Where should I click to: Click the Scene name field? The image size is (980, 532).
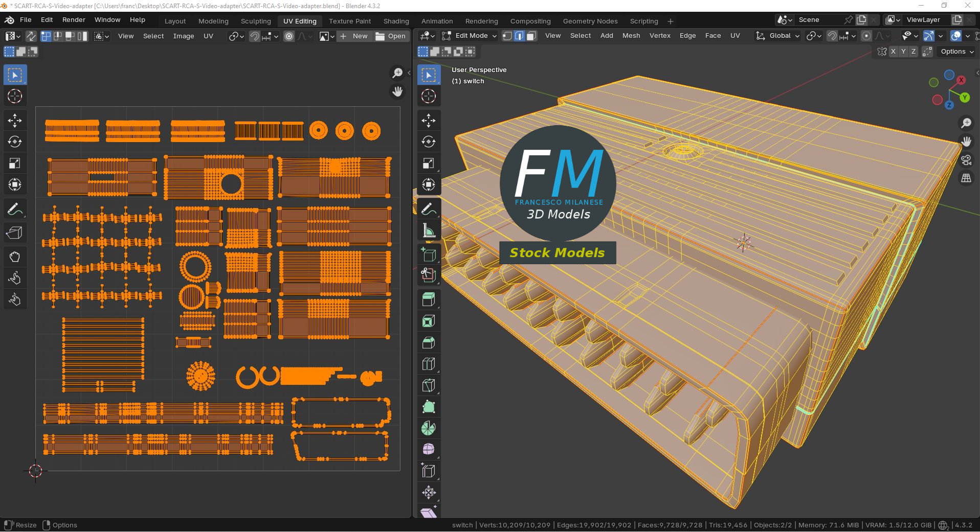(818, 20)
